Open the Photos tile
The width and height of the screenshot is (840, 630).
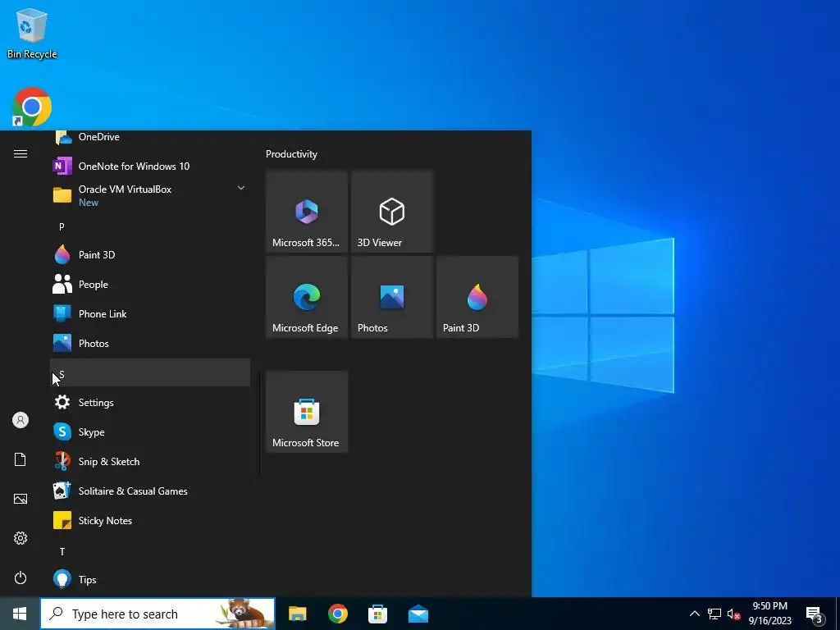(x=391, y=297)
